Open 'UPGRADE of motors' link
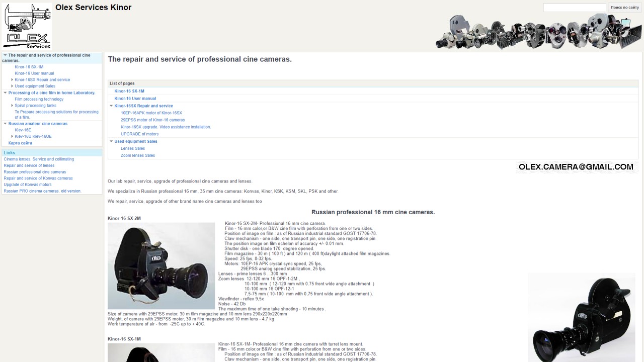Viewport: 644px width, 362px height. 139,134
